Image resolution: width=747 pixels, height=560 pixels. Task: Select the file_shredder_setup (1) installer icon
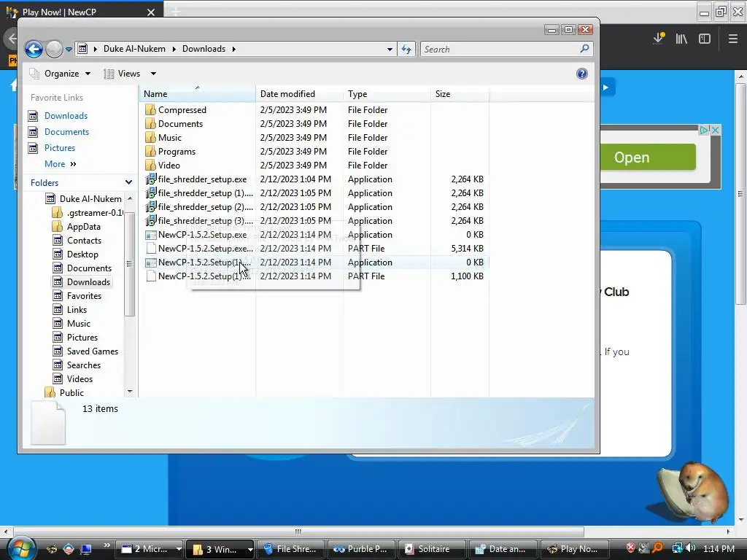point(150,192)
